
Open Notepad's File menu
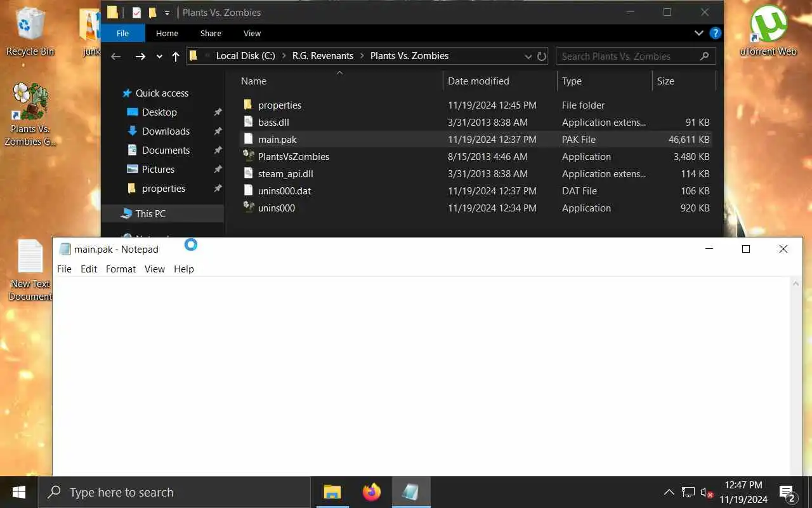(x=64, y=269)
